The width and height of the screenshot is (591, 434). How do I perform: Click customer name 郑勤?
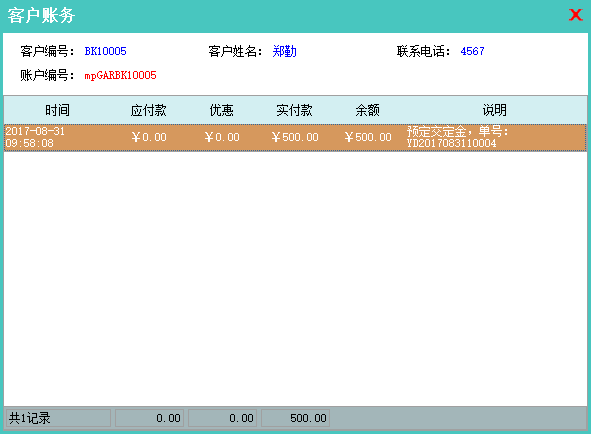(285, 51)
